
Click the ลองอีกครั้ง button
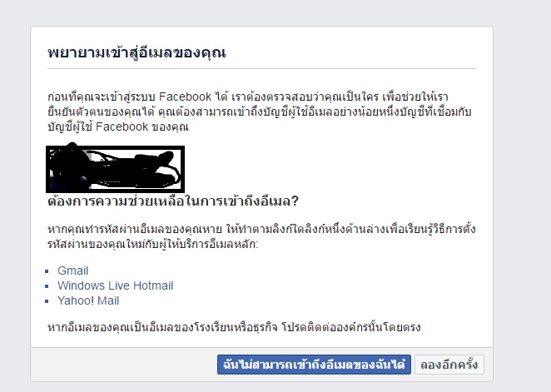point(449,365)
